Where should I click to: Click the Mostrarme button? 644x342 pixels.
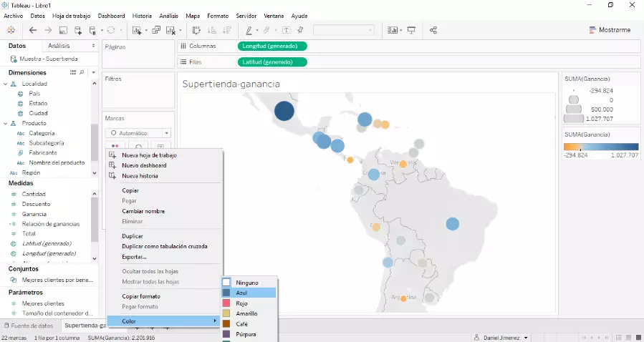click(x=610, y=30)
